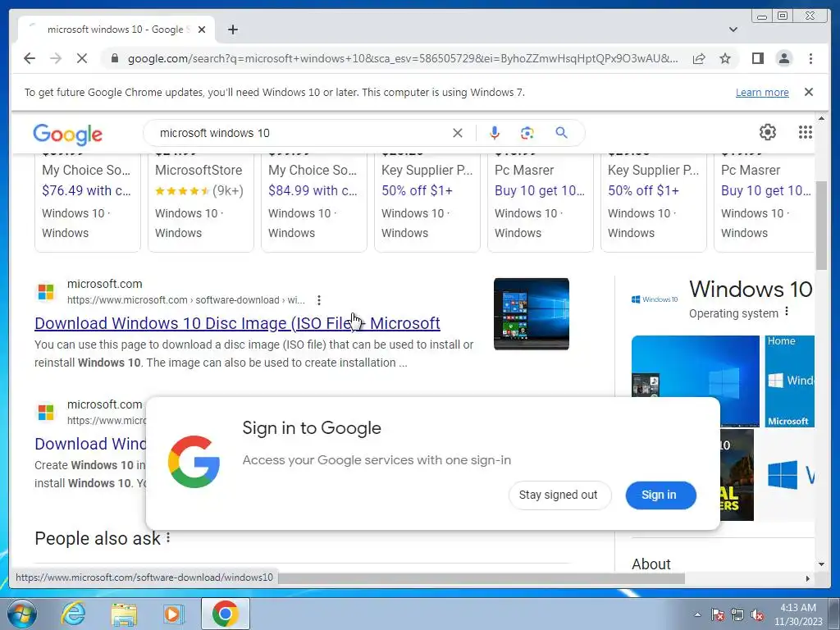Open Windows 10 knowledge panel options
Image resolution: width=840 pixels, height=630 pixels.
coord(787,311)
